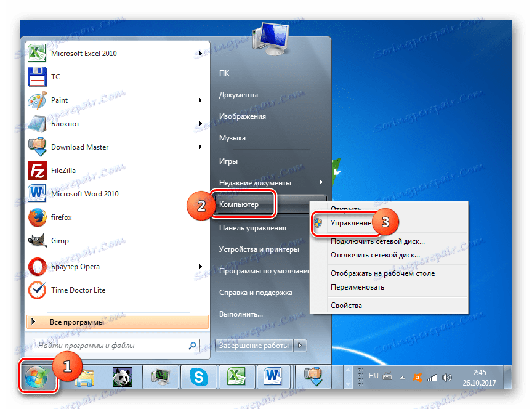The image size is (532, 409).
Task: Click Выполнить...
Action: coord(241,314)
